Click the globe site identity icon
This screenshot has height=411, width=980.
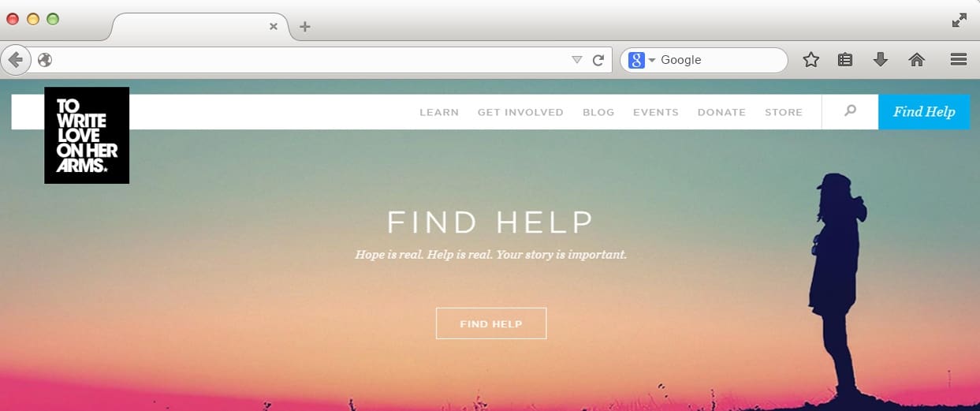[45, 60]
